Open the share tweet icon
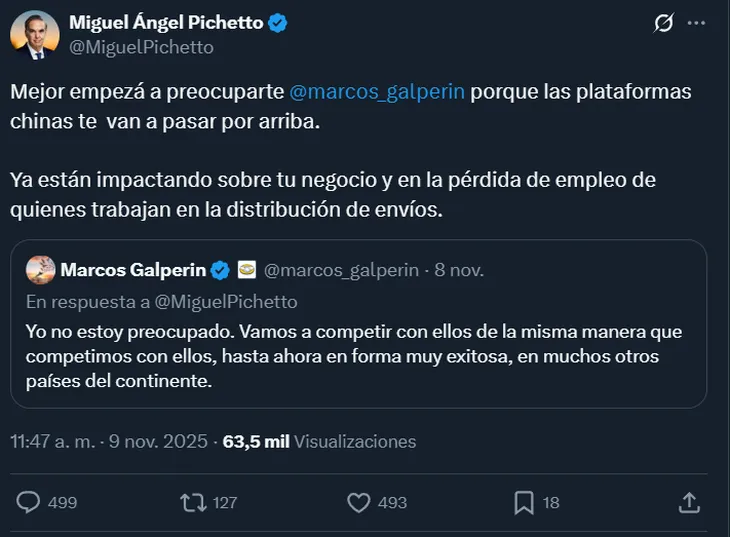 click(x=688, y=501)
